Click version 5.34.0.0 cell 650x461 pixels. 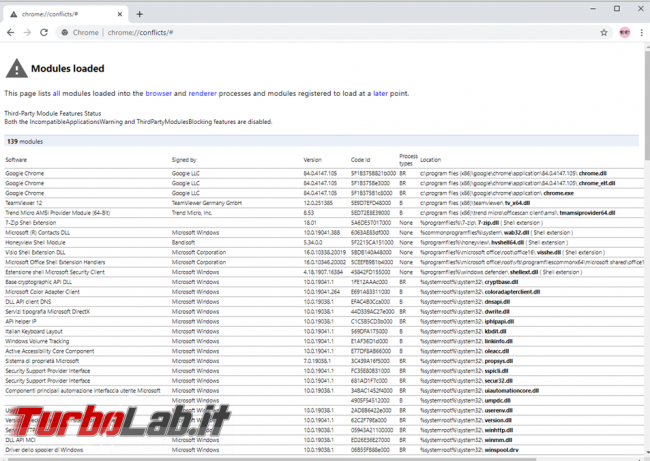point(313,243)
